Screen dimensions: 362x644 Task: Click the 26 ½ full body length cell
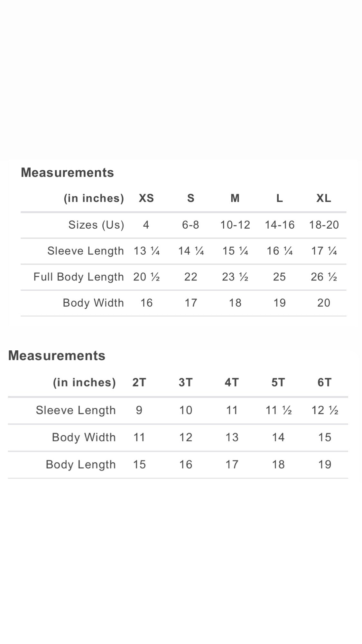324,277
